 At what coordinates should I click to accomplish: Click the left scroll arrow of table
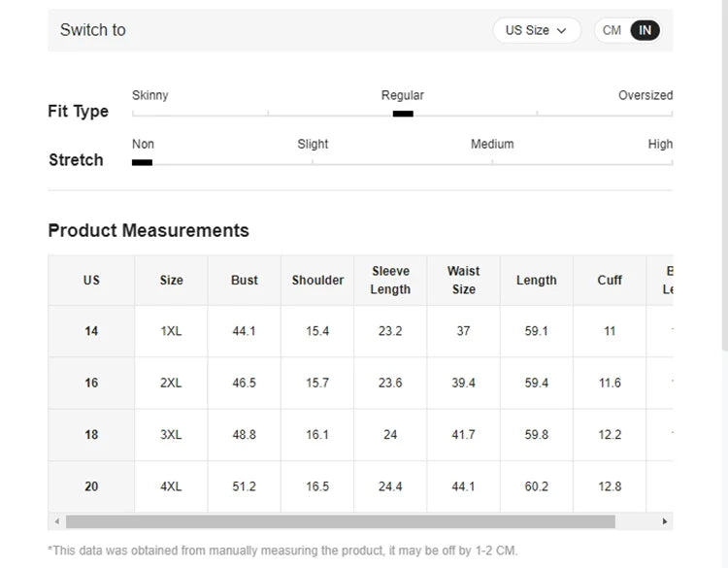pyautogui.click(x=55, y=521)
